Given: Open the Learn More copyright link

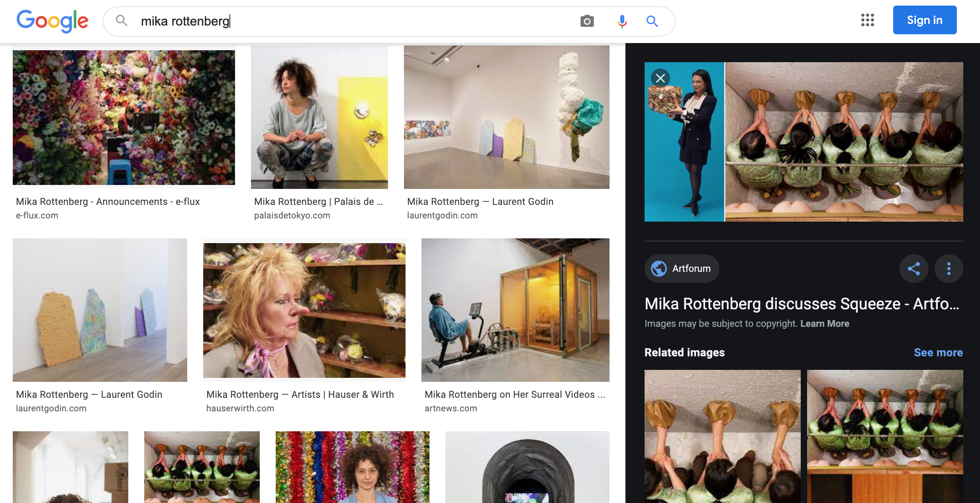Looking at the screenshot, I should click(825, 324).
